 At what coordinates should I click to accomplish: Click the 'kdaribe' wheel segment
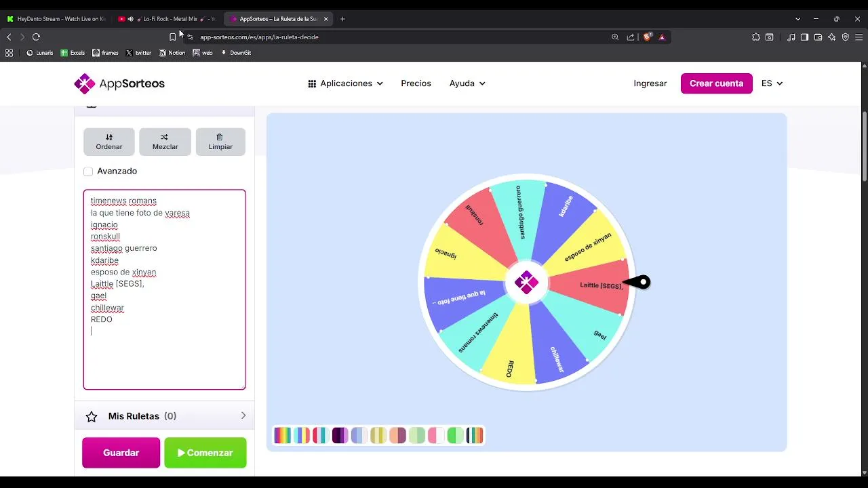[x=564, y=210]
